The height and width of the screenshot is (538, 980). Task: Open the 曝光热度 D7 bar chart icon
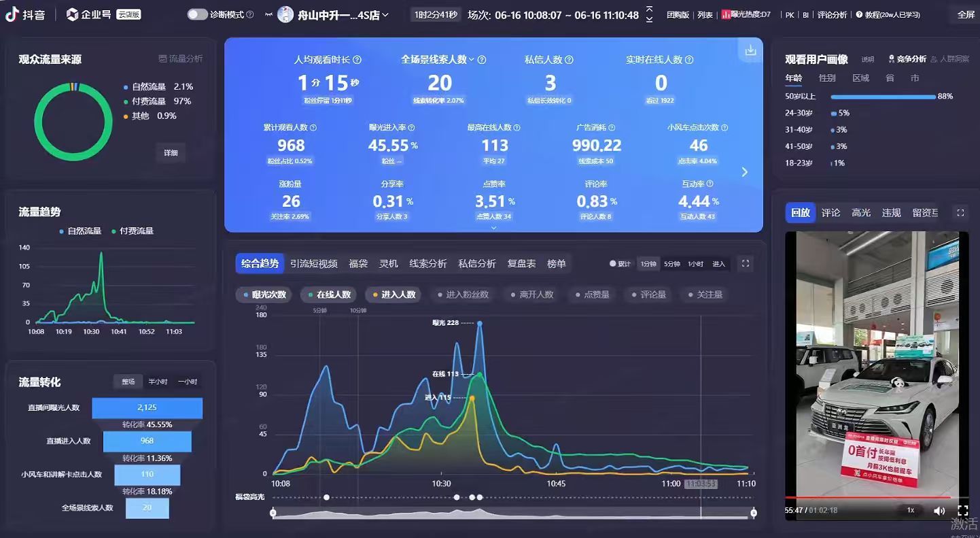click(x=725, y=14)
